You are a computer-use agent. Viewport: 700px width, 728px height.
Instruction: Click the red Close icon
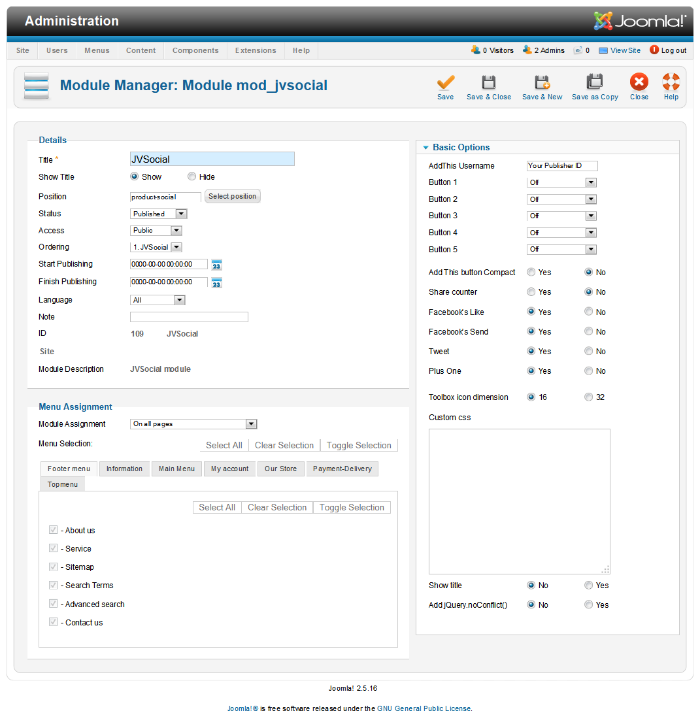[639, 82]
